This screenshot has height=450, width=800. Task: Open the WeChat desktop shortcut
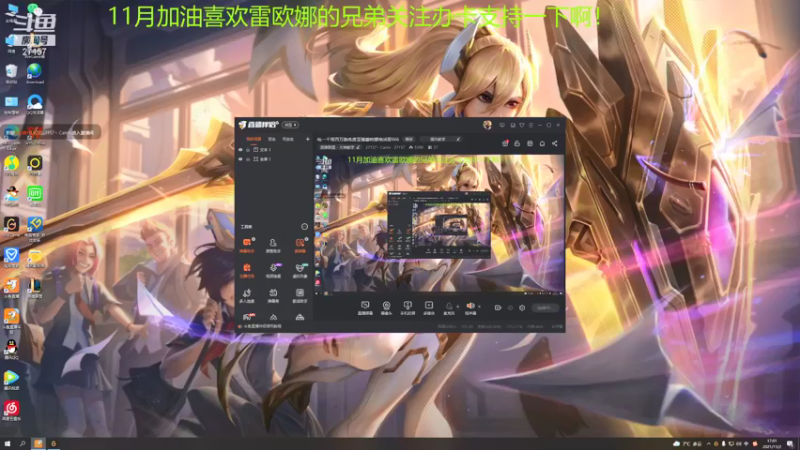pyautogui.click(x=35, y=10)
